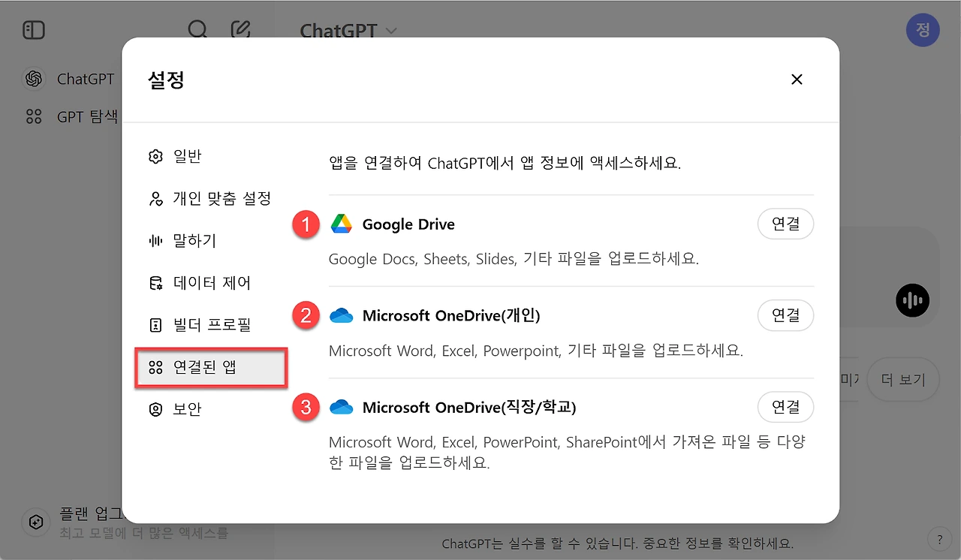Screen dimensions: 961x560
Task: Click the Microsoft OneDrive(개인) title text
Action: pyautogui.click(x=451, y=316)
